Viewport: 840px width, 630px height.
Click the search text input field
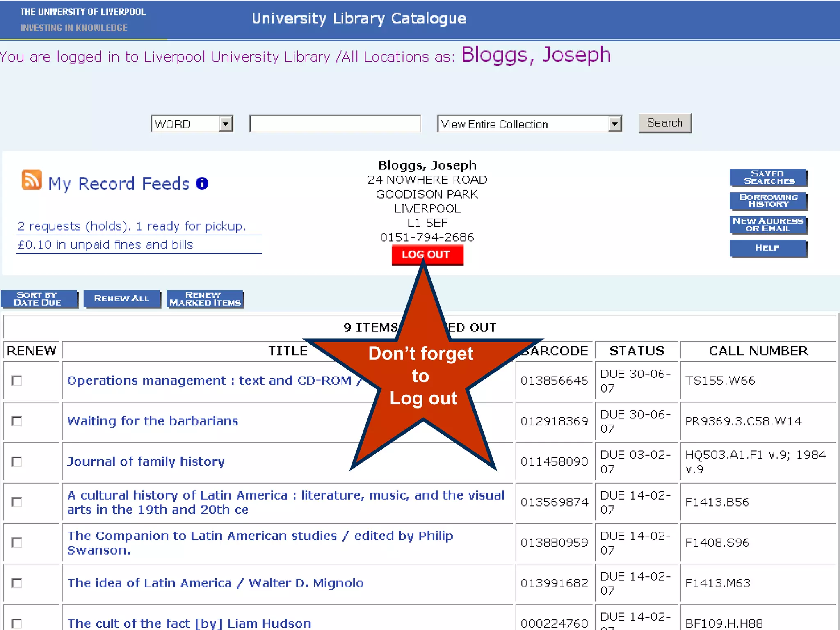335,124
